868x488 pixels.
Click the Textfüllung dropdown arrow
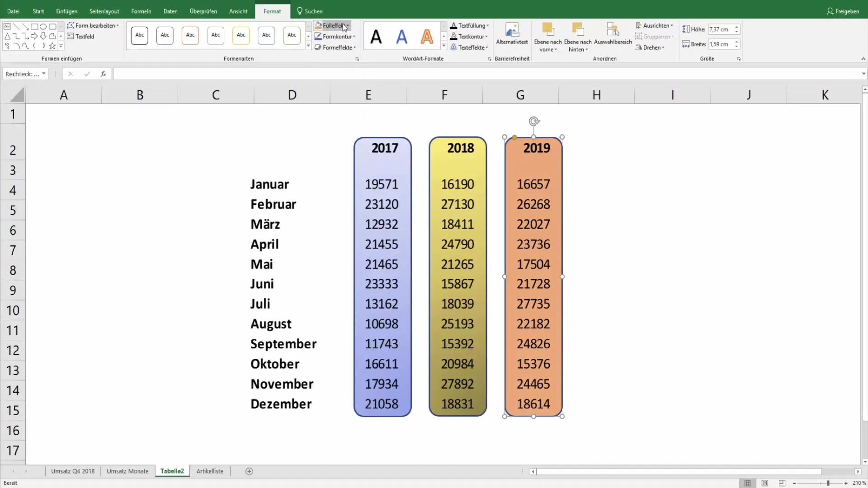[x=488, y=25]
